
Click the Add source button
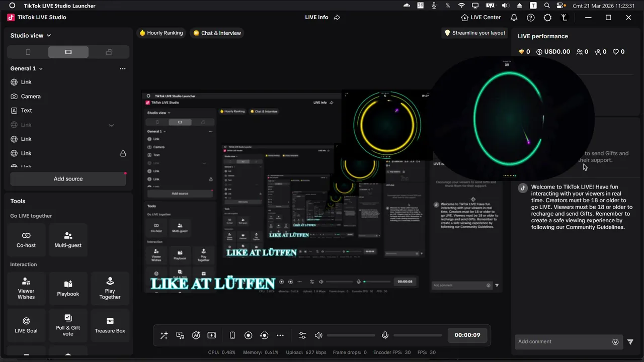tap(68, 179)
